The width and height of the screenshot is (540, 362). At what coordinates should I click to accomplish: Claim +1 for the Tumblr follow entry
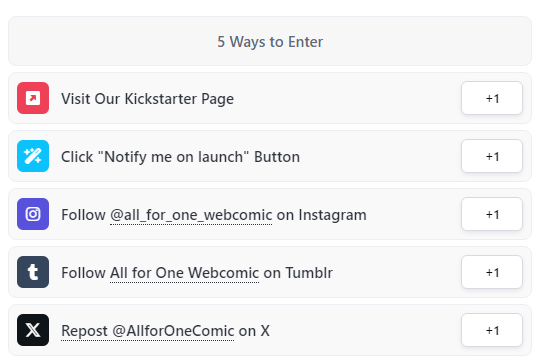pyautogui.click(x=492, y=272)
